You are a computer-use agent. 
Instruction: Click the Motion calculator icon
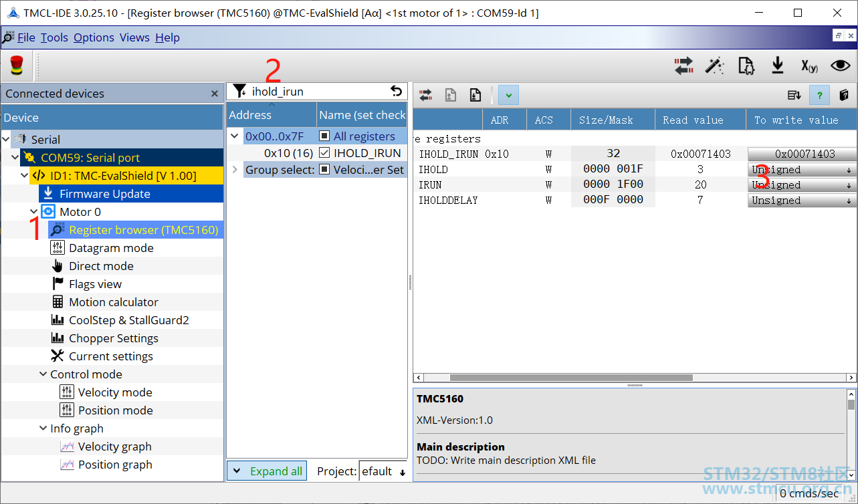click(x=58, y=302)
